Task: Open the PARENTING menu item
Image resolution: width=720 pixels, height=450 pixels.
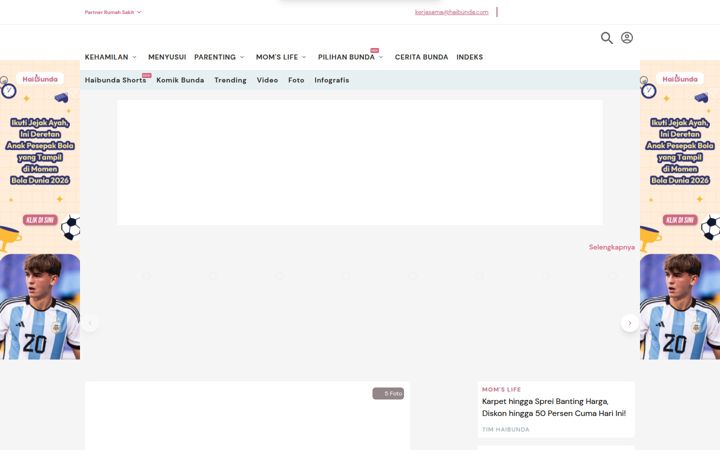Action: (215, 57)
